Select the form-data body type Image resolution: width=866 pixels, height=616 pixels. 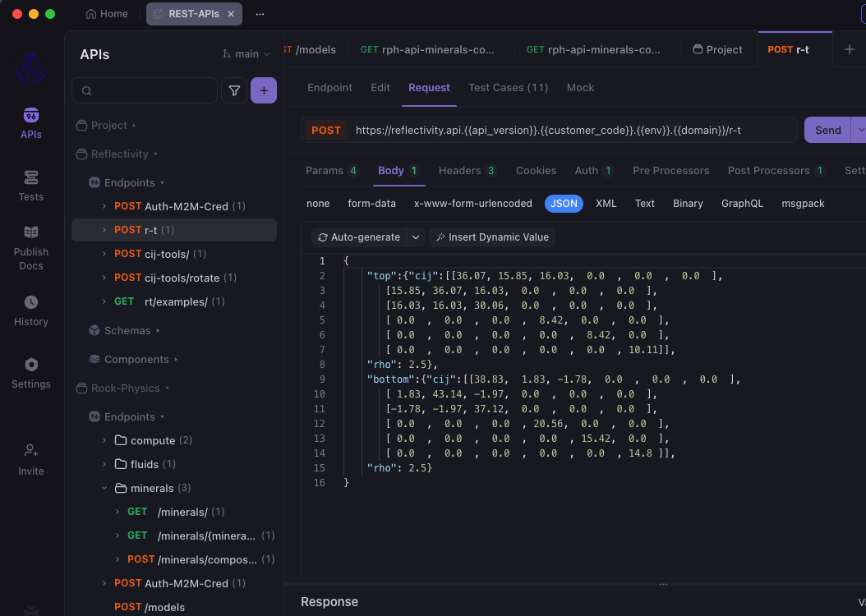[x=371, y=204]
